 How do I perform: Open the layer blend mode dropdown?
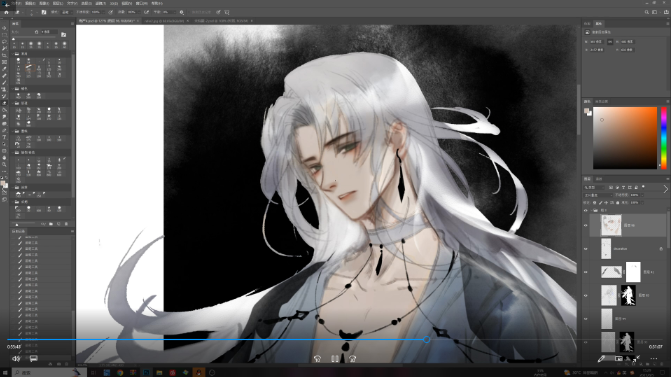[x=598, y=195]
